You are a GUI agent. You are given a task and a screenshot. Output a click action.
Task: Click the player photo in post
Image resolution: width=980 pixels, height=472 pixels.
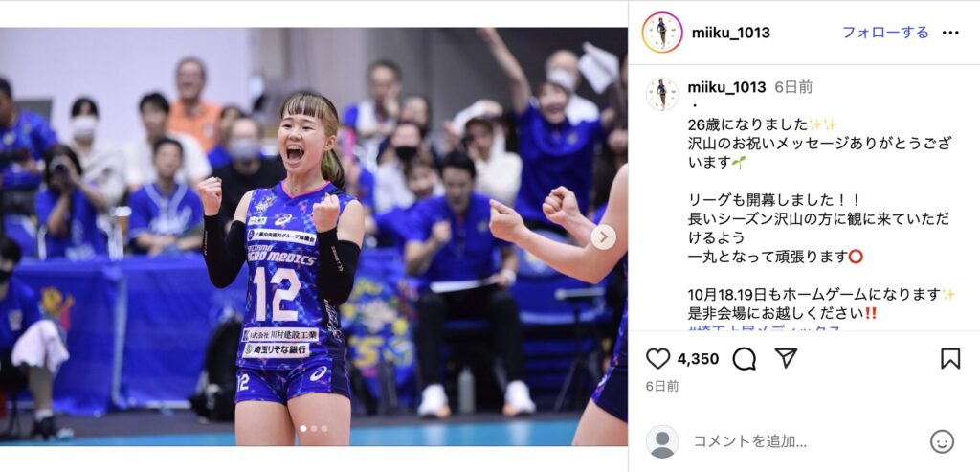(x=314, y=236)
